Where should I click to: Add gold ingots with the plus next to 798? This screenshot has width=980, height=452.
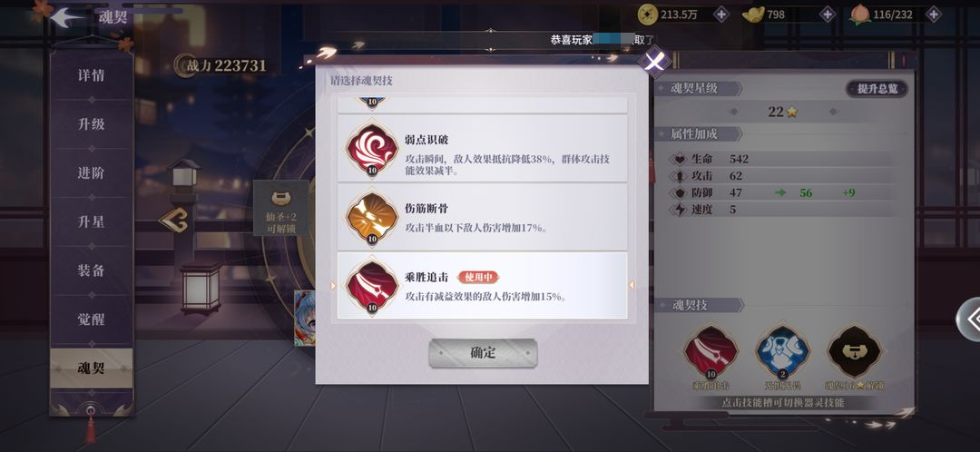(828, 15)
